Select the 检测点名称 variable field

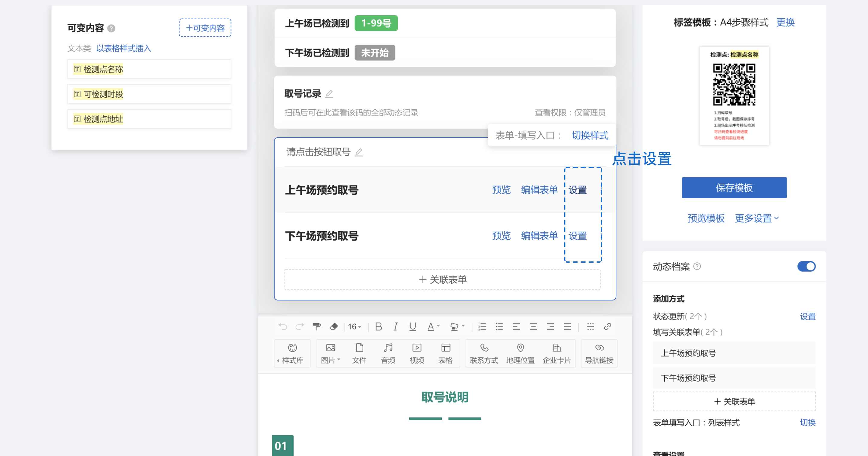[x=149, y=69]
